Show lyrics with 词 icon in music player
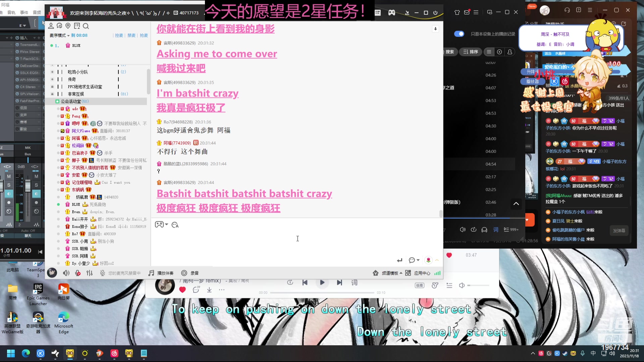Screen dimensions: 644x362 tap(354, 283)
